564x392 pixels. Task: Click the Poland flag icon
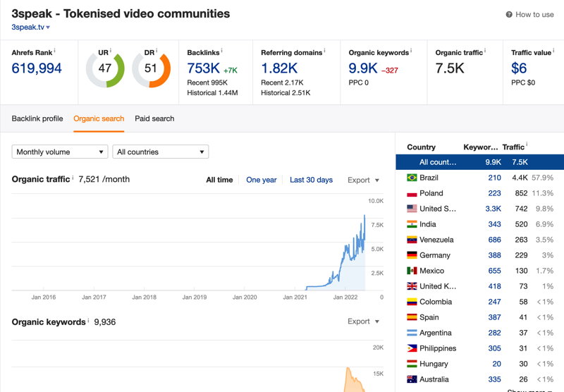[x=412, y=193]
